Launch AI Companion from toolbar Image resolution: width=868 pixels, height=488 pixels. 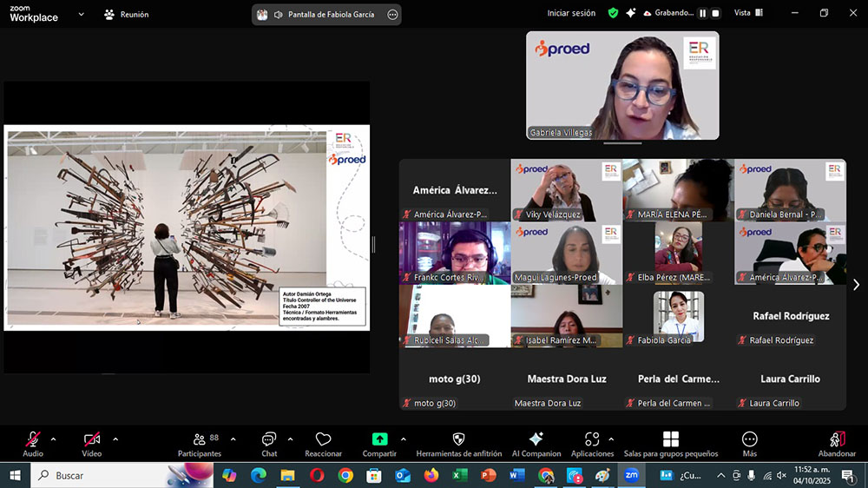[536, 445]
